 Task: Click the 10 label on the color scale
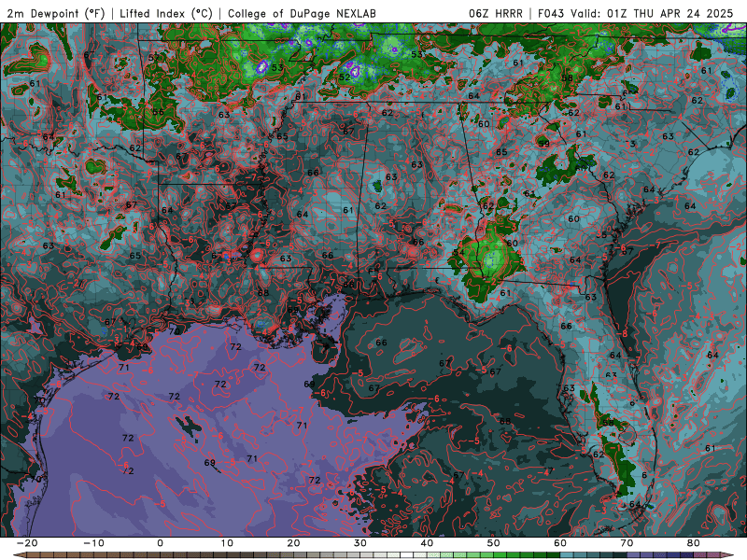[227, 543]
